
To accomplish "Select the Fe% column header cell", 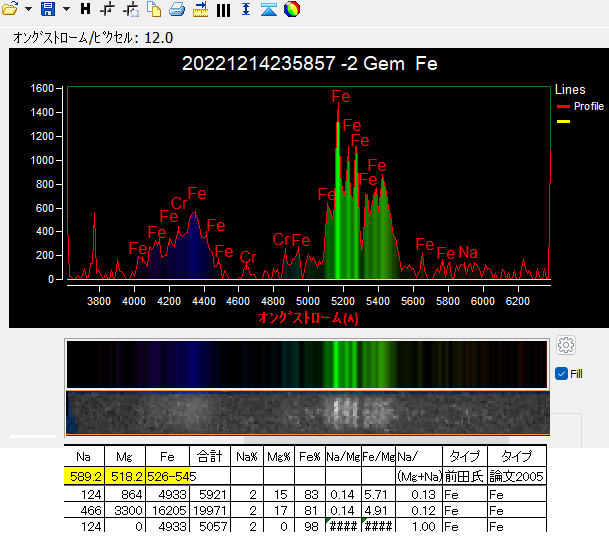I will click(x=310, y=456).
